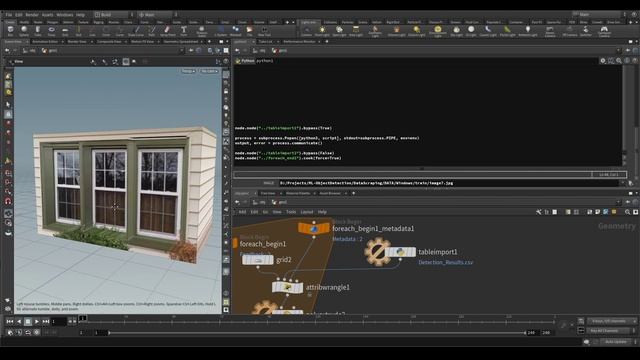Click the Play forward button

point(37,322)
